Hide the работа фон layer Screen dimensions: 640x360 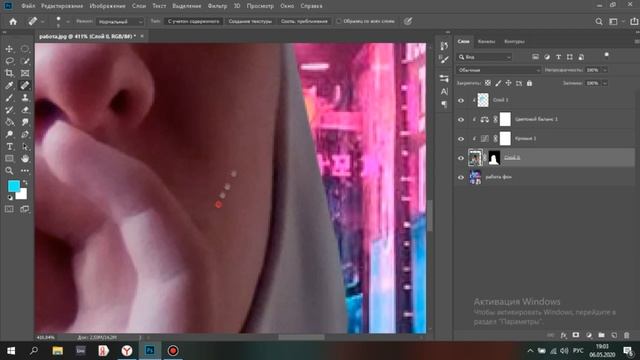tap(461, 178)
